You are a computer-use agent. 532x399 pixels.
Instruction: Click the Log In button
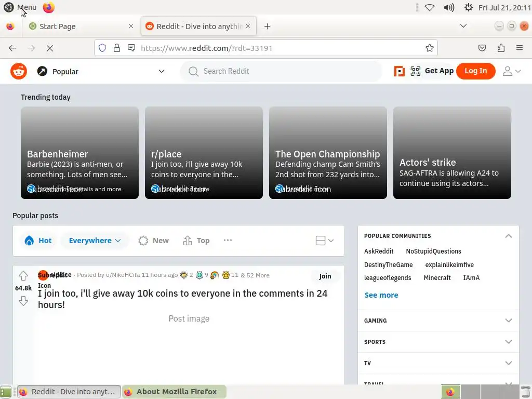(x=475, y=71)
